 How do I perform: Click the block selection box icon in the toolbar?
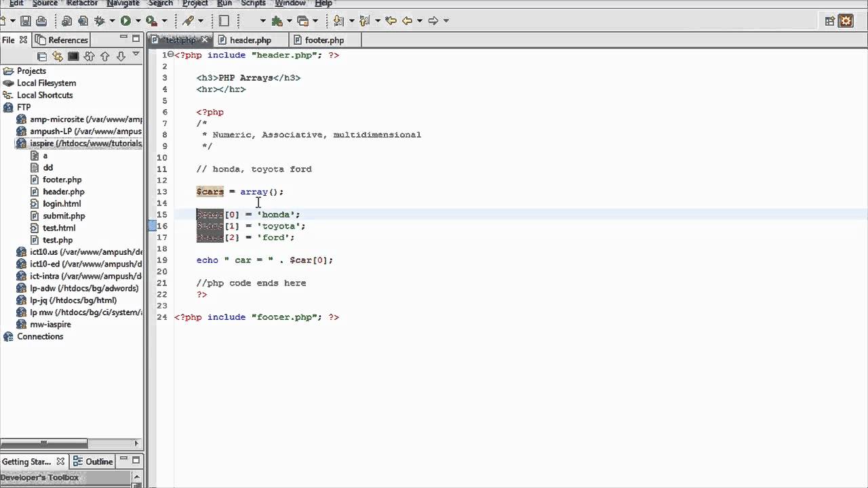click(x=224, y=21)
